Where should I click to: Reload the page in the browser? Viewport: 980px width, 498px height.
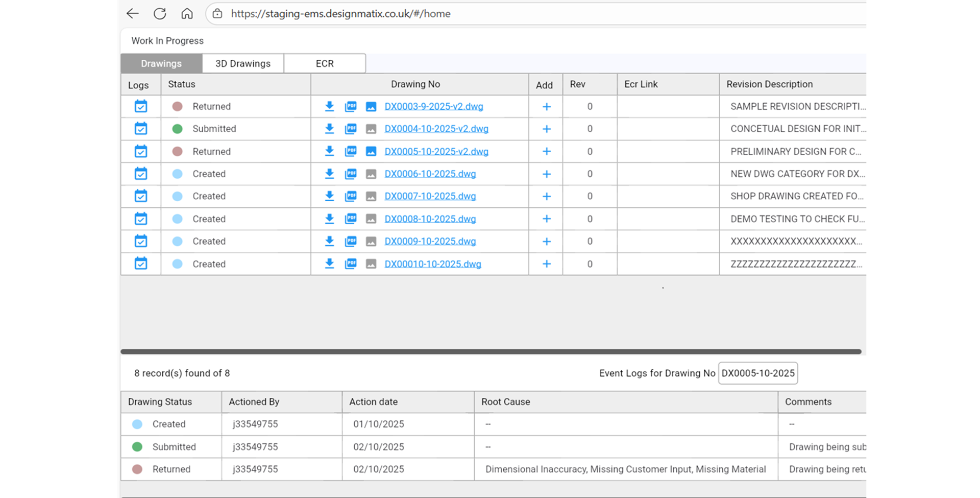[160, 14]
